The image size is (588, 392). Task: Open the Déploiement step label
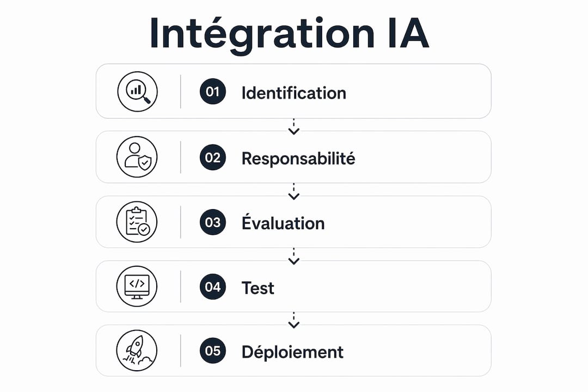click(x=292, y=352)
